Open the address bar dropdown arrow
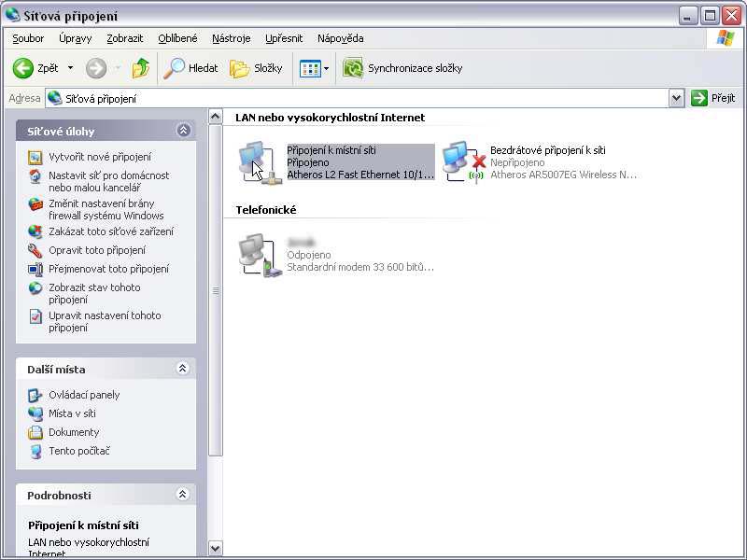Screen dimensions: 747x560 click(x=677, y=98)
